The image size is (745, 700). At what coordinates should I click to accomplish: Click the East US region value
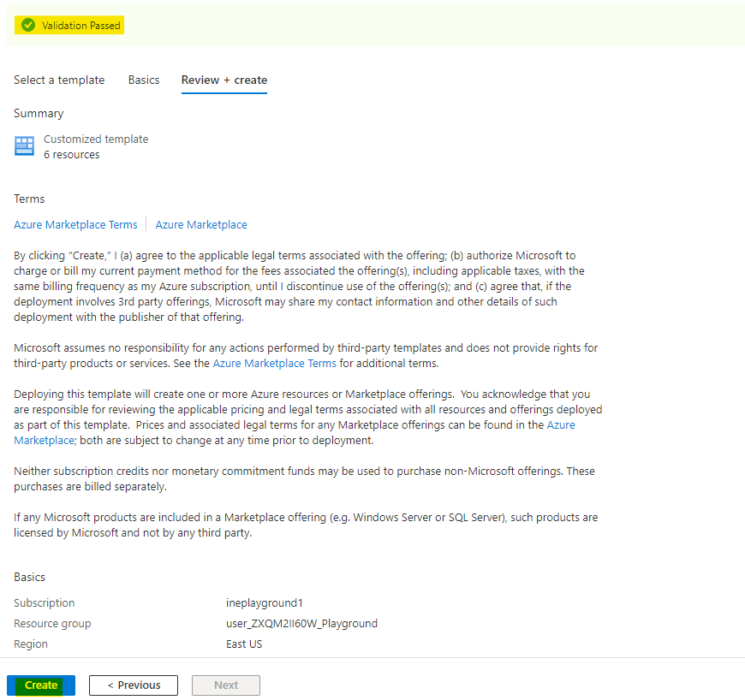[x=244, y=644]
